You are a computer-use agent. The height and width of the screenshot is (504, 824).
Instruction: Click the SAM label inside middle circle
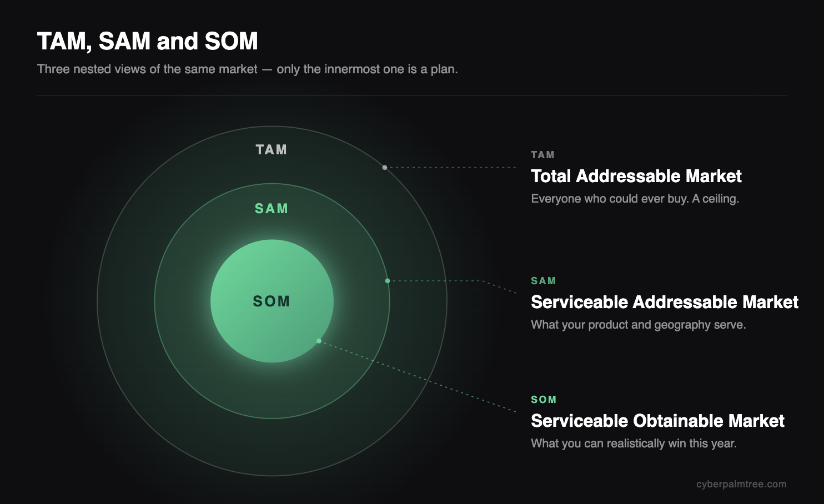[272, 209]
